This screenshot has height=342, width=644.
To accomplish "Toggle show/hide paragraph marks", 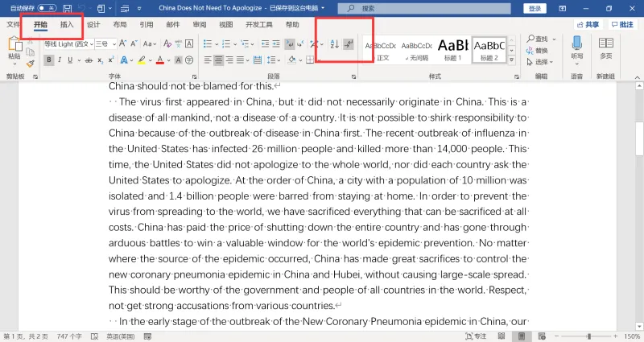I will [349, 43].
